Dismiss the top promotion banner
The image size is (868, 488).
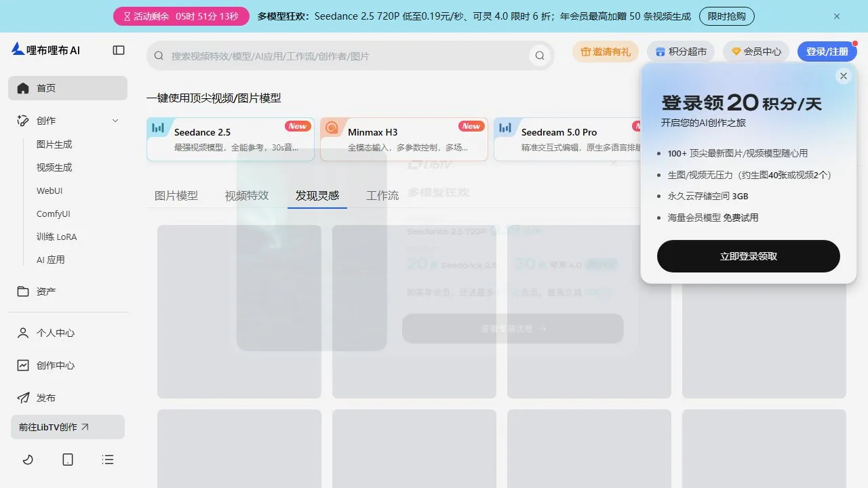(x=837, y=16)
